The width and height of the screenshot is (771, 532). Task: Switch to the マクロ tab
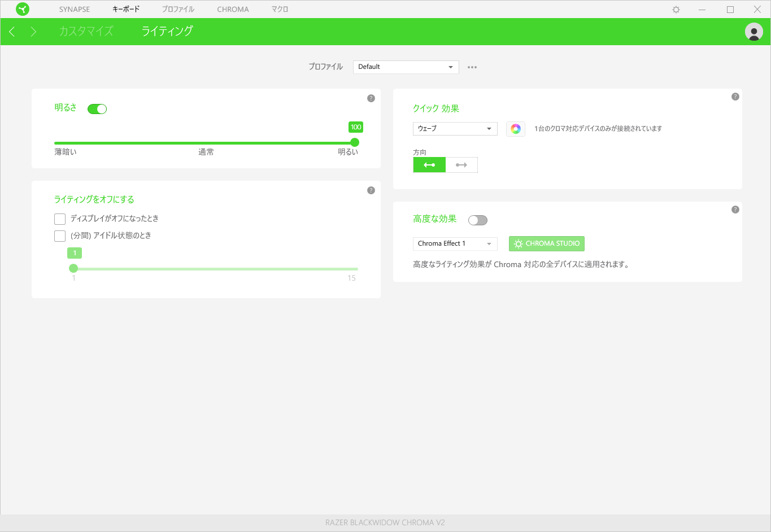pos(280,10)
